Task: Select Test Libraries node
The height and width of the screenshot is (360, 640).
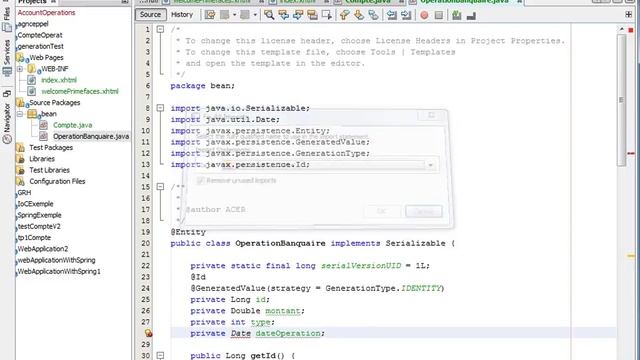Action: coord(49,170)
